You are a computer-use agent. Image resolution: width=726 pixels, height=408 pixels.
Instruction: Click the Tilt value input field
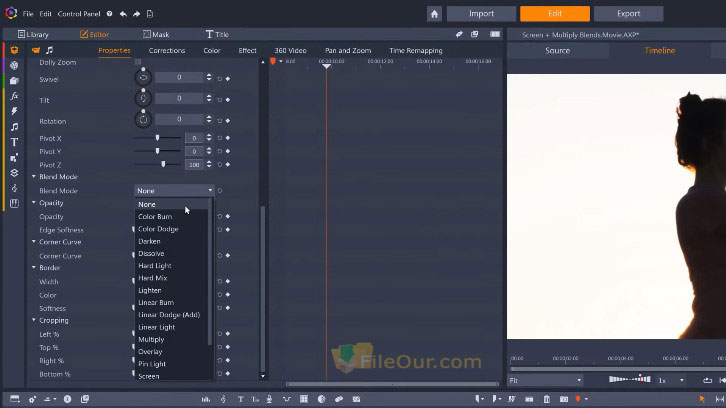coord(179,99)
